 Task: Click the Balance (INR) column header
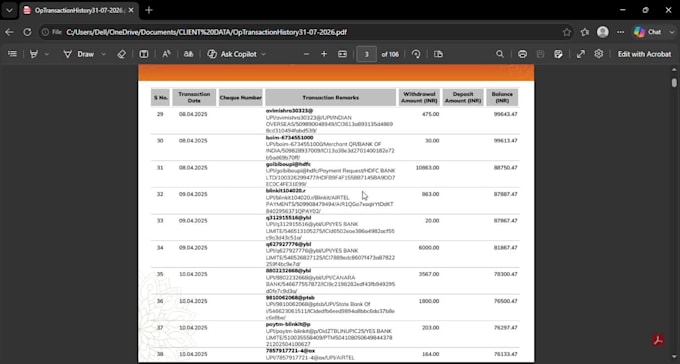pos(502,98)
